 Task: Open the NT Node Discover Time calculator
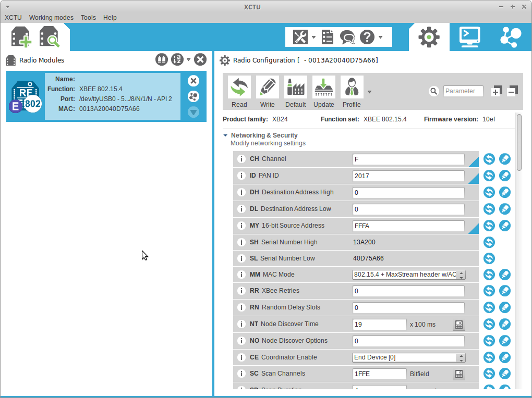point(458,325)
